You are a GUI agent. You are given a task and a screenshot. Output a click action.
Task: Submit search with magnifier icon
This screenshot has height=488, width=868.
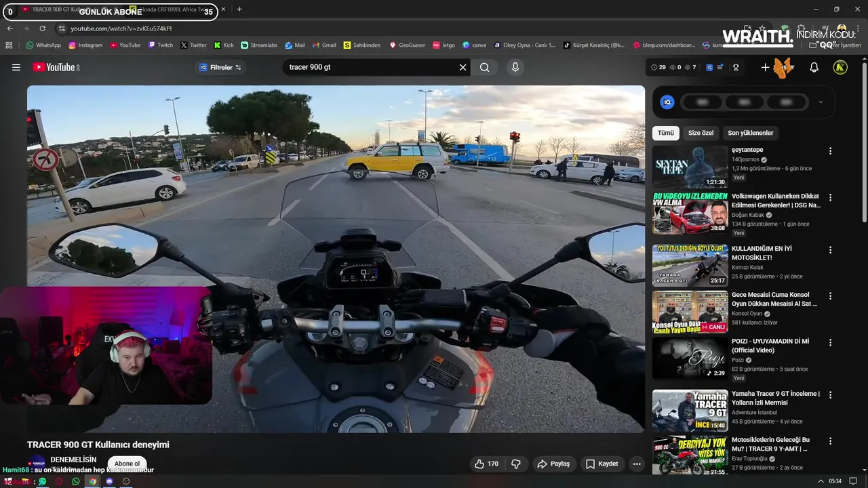[484, 67]
